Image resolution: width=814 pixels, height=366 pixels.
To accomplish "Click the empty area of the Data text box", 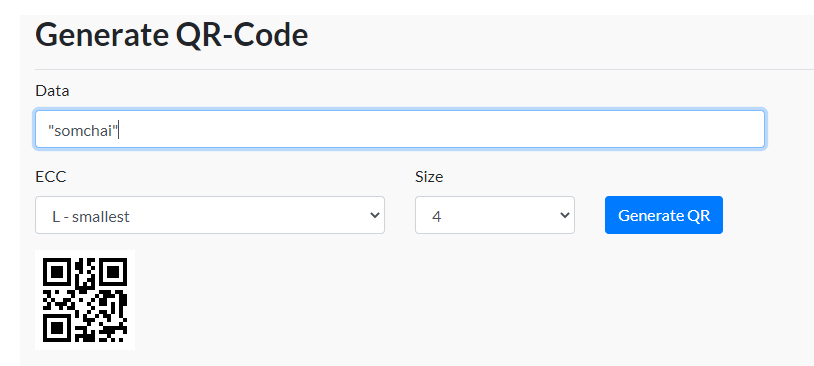I will tap(441, 129).
